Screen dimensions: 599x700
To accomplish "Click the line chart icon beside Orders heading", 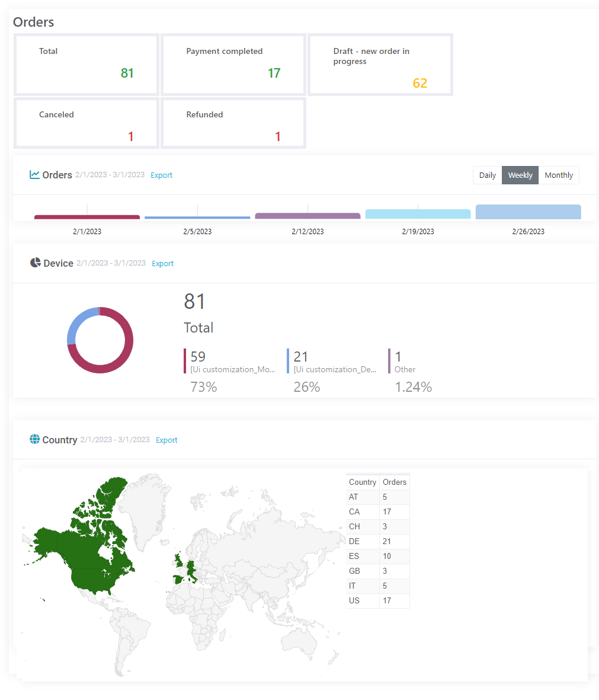I will pos(35,174).
